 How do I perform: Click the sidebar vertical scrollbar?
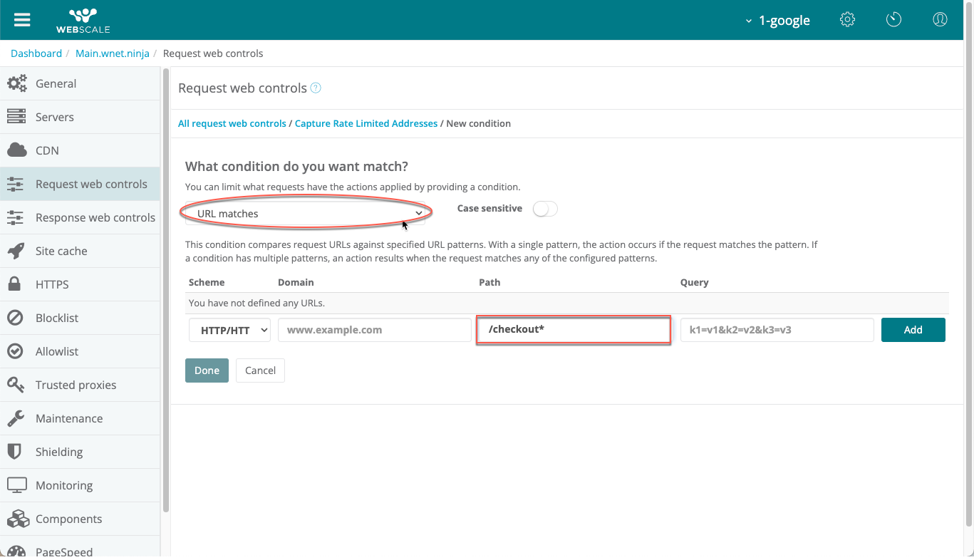tap(166, 285)
